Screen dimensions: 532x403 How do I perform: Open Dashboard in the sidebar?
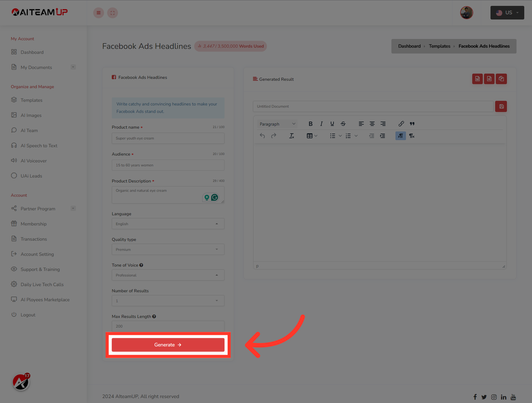coord(32,52)
